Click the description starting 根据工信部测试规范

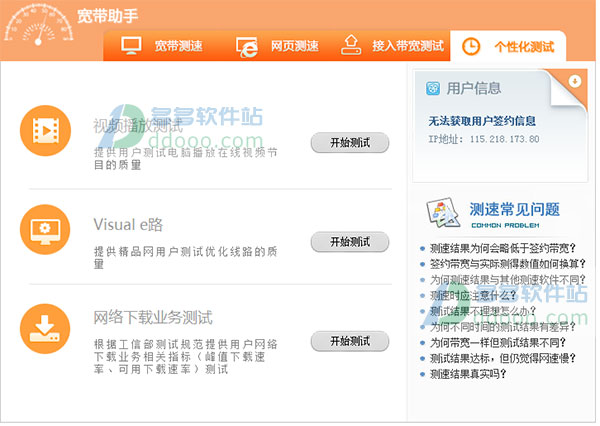pyautogui.click(x=186, y=356)
